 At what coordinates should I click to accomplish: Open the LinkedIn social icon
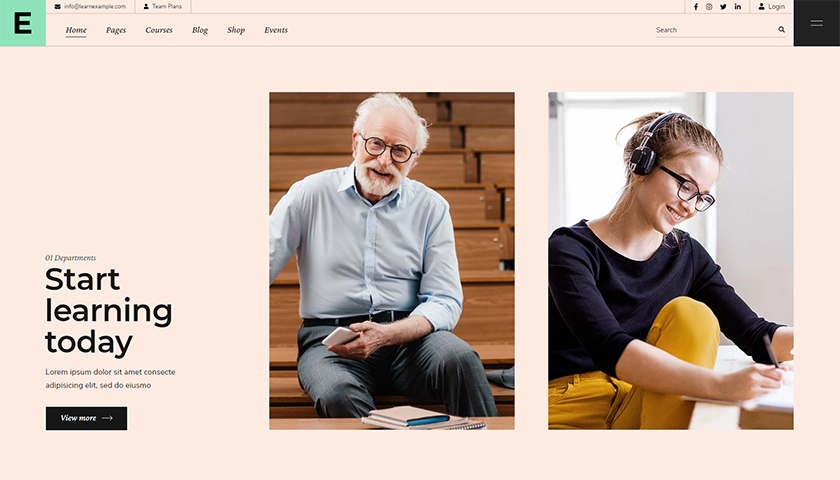738,7
